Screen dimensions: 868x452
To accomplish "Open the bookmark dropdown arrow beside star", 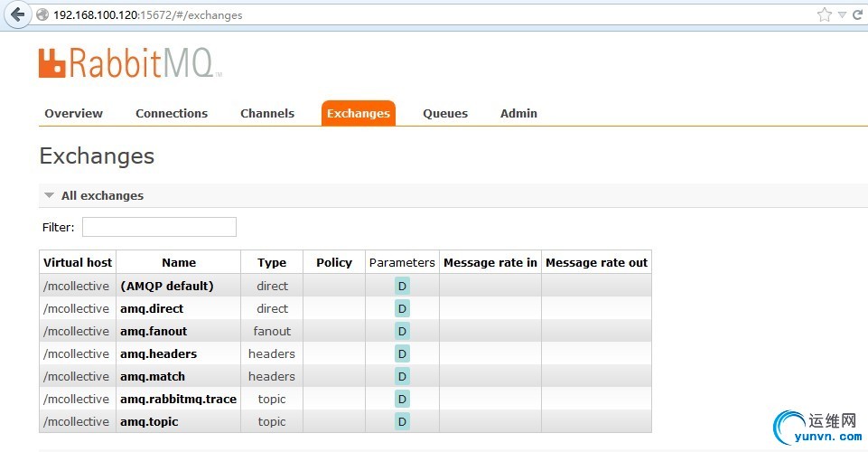I will [842, 15].
